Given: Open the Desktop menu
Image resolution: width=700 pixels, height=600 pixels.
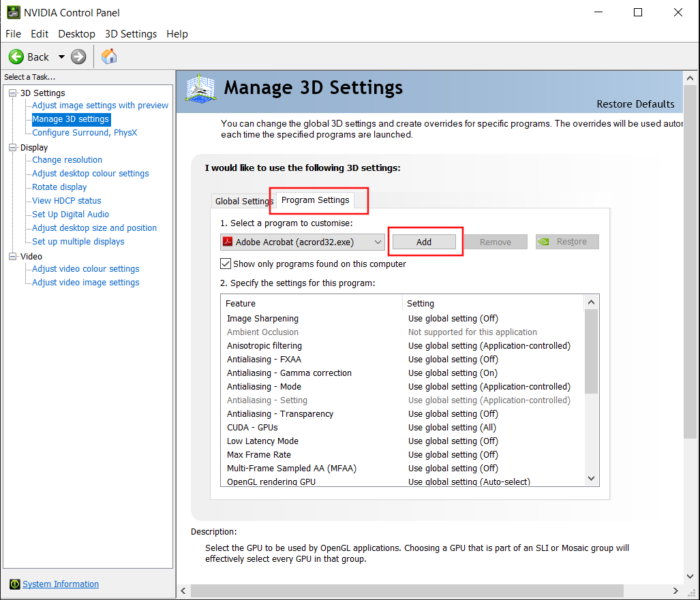Looking at the screenshot, I should pos(76,34).
